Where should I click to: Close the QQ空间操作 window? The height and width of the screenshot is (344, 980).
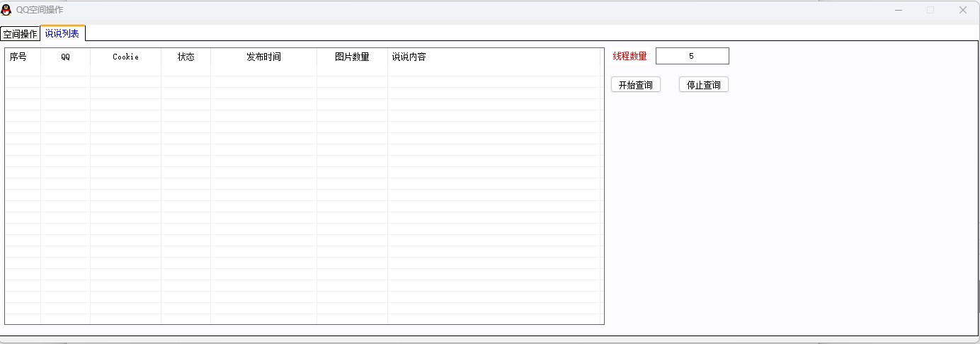click(x=962, y=10)
